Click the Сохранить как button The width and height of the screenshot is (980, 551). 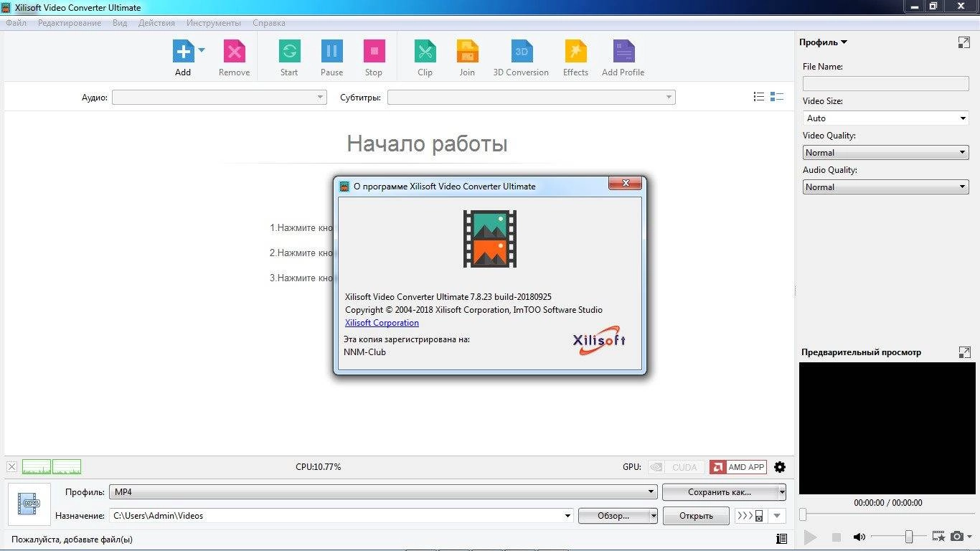tap(720, 492)
